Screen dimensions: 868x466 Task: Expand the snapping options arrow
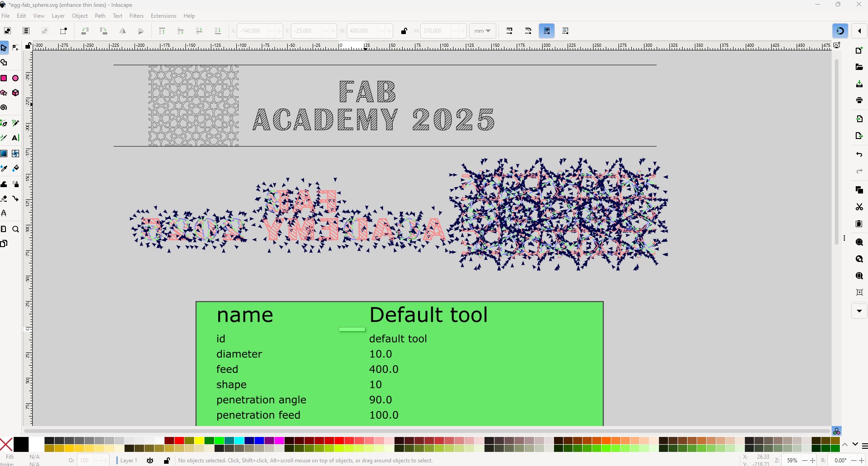pyautogui.click(x=859, y=31)
